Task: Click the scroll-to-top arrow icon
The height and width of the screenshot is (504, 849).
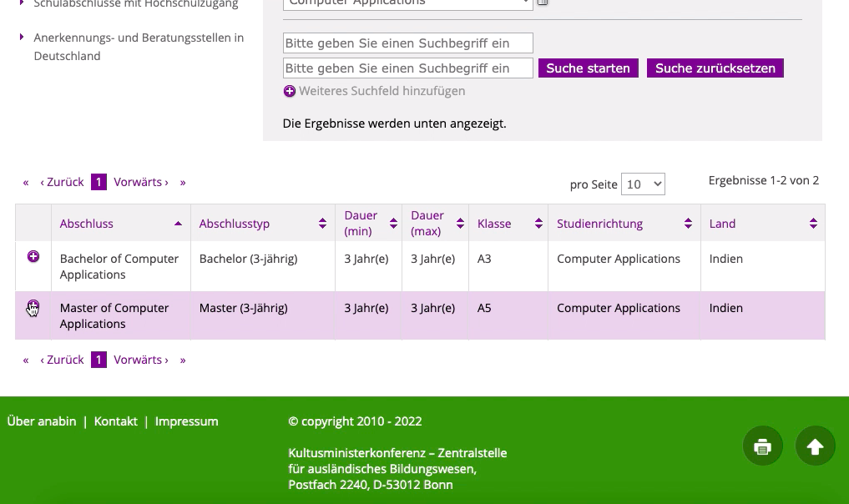Action: coord(815,446)
